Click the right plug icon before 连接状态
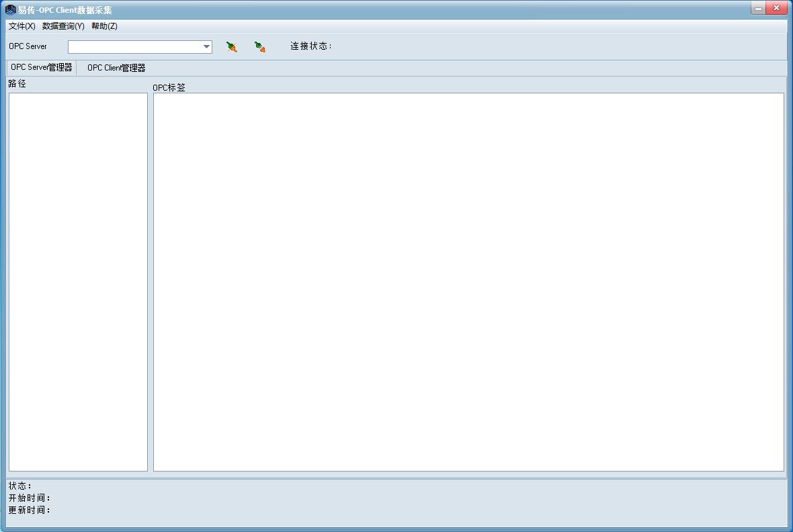 click(260, 47)
